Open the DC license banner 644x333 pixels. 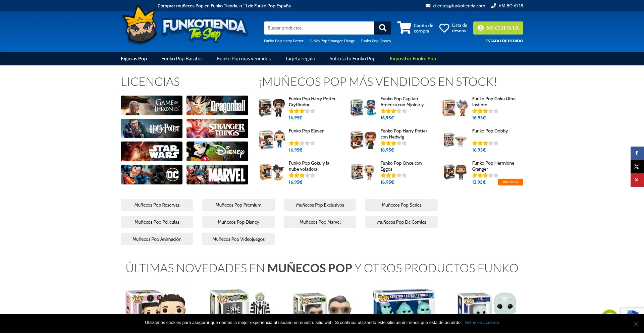pyautogui.click(x=152, y=174)
